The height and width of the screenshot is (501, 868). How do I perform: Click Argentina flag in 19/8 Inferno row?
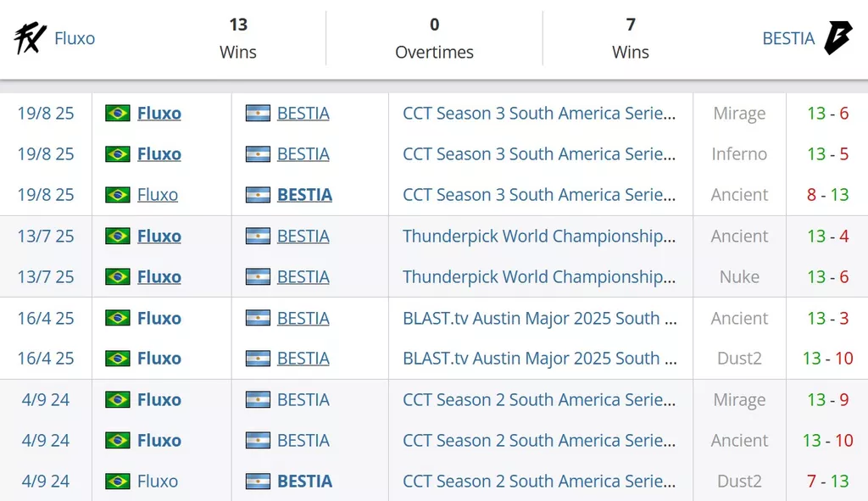[x=258, y=154]
